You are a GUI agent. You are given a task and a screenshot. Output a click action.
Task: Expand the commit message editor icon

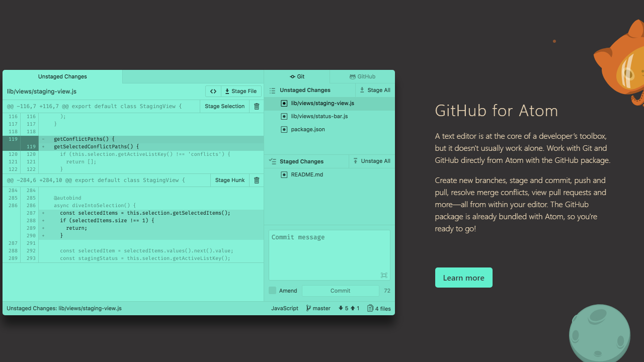pyautogui.click(x=384, y=275)
